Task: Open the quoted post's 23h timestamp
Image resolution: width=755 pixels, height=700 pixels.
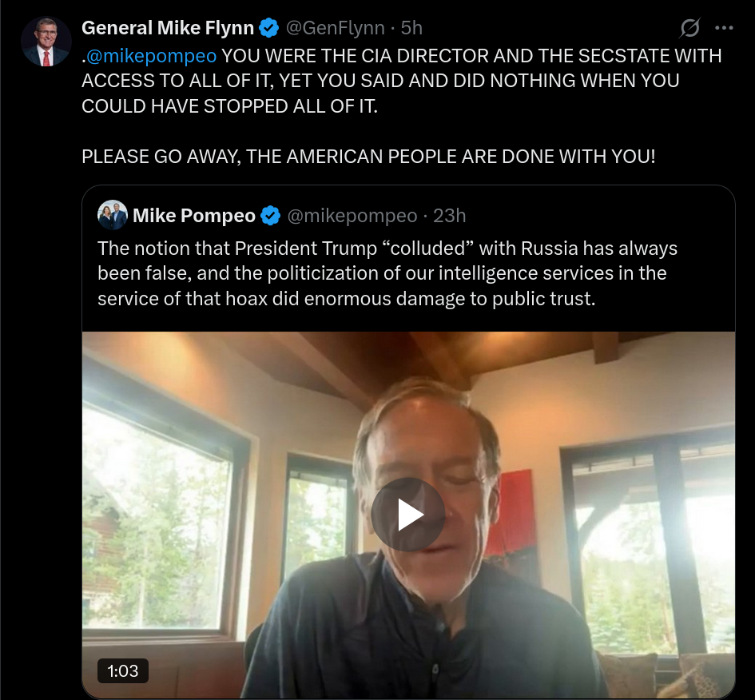Action: click(449, 216)
